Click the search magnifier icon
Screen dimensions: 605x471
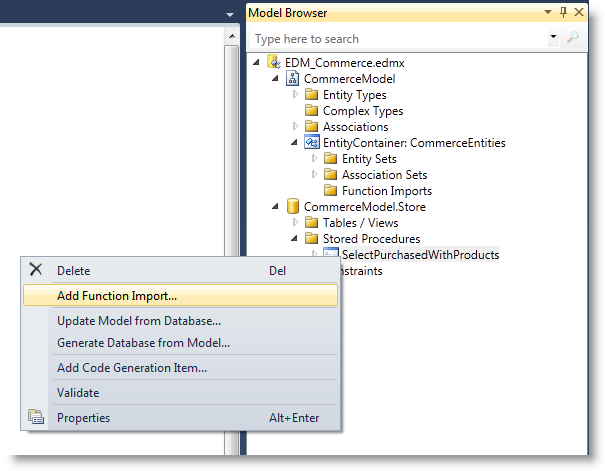coord(573,38)
